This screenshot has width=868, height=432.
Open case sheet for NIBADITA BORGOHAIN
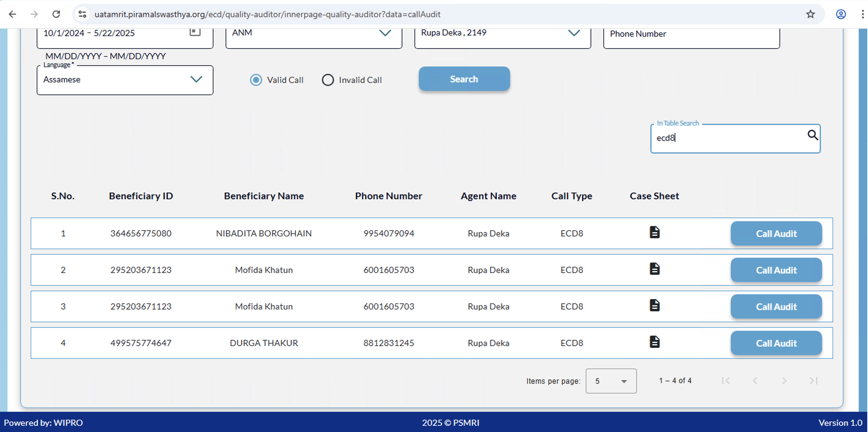coord(654,232)
